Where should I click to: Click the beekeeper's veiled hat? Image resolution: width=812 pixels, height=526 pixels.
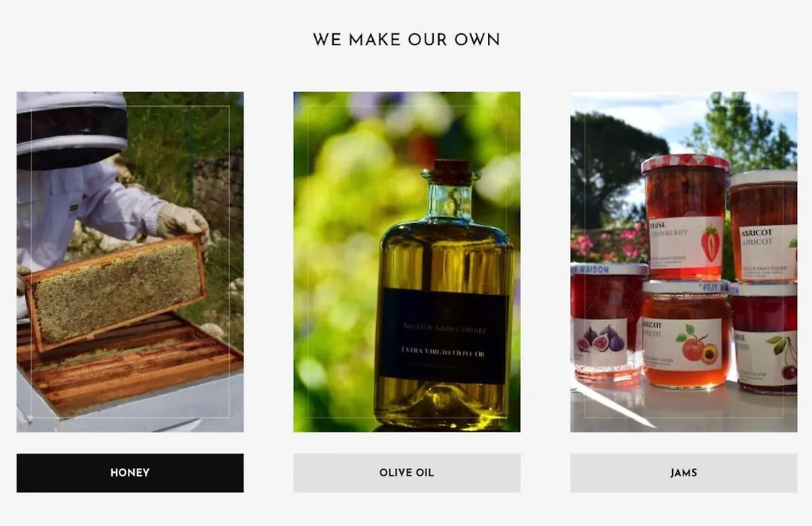[71, 131]
